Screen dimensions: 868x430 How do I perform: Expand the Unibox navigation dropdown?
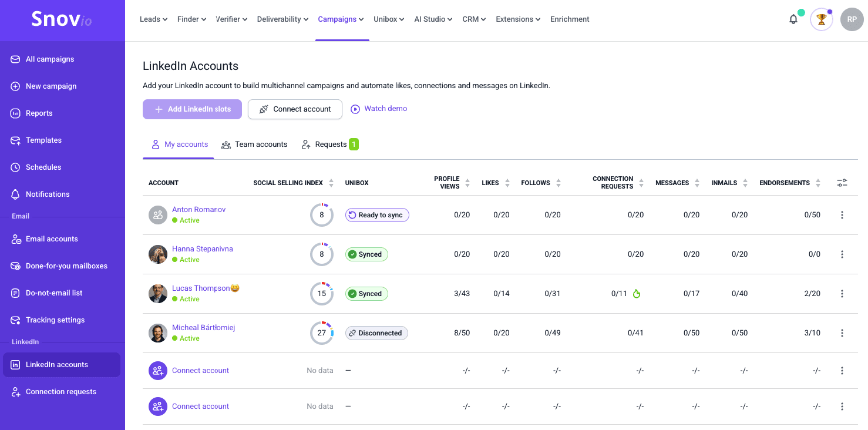tap(388, 19)
